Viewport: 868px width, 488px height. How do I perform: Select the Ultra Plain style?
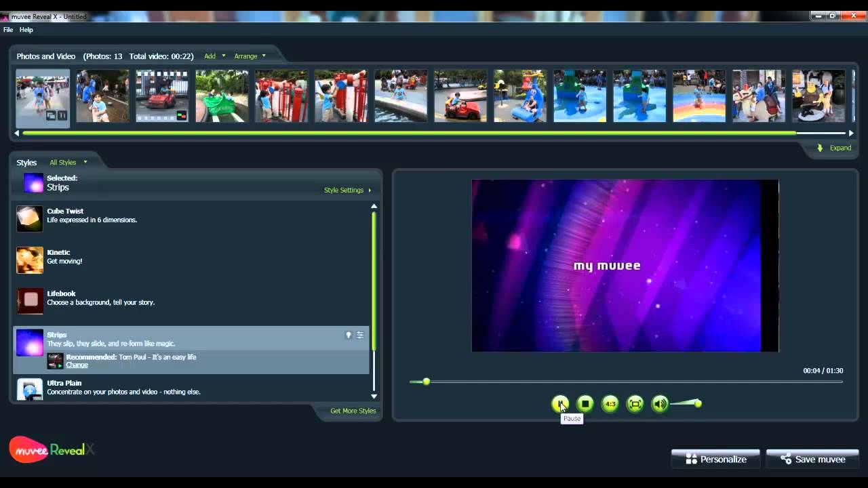(x=191, y=388)
